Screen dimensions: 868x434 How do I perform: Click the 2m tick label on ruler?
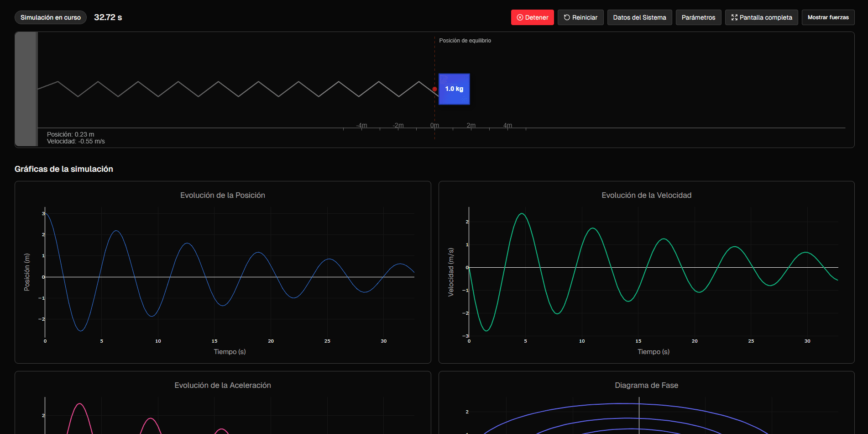pos(471,125)
